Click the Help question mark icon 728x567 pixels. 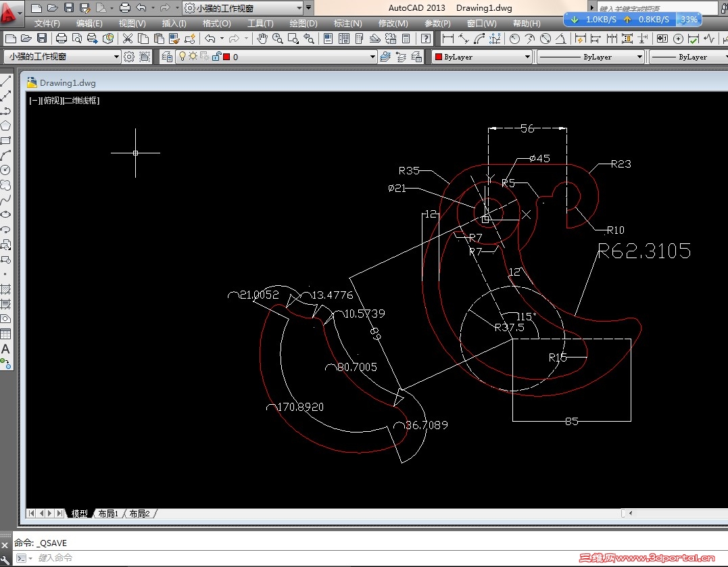(425, 39)
